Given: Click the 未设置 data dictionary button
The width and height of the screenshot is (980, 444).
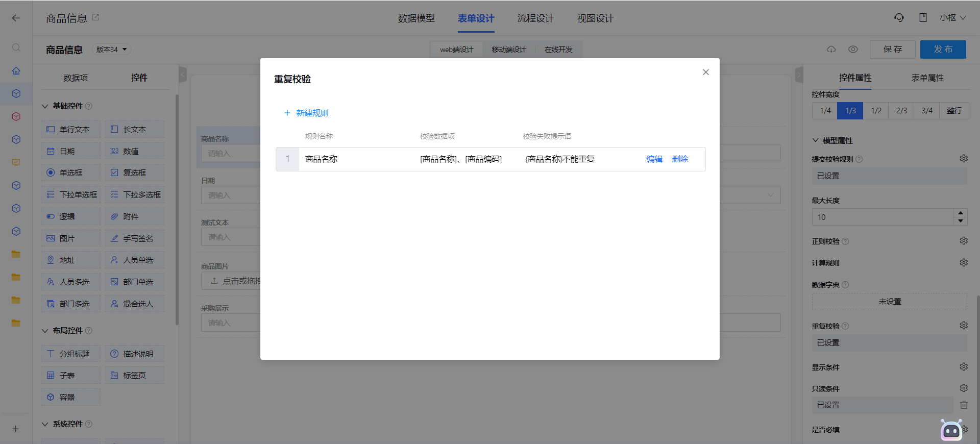Looking at the screenshot, I should point(890,302).
